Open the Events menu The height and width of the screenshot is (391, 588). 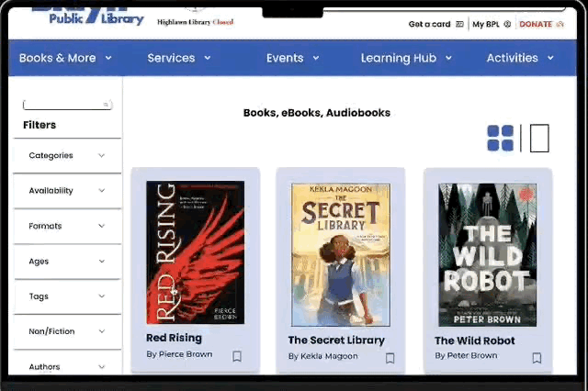(x=292, y=58)
